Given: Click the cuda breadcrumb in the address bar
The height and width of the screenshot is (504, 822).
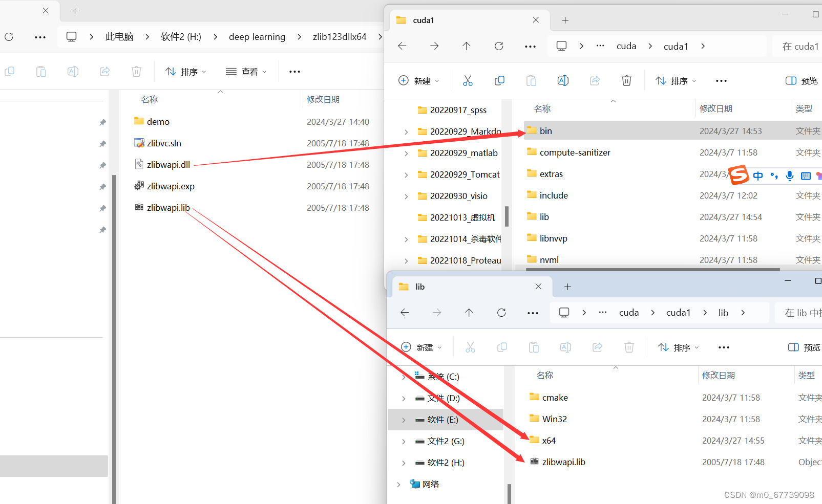Looking at the screenshot, I should click(x=626, y=46).
